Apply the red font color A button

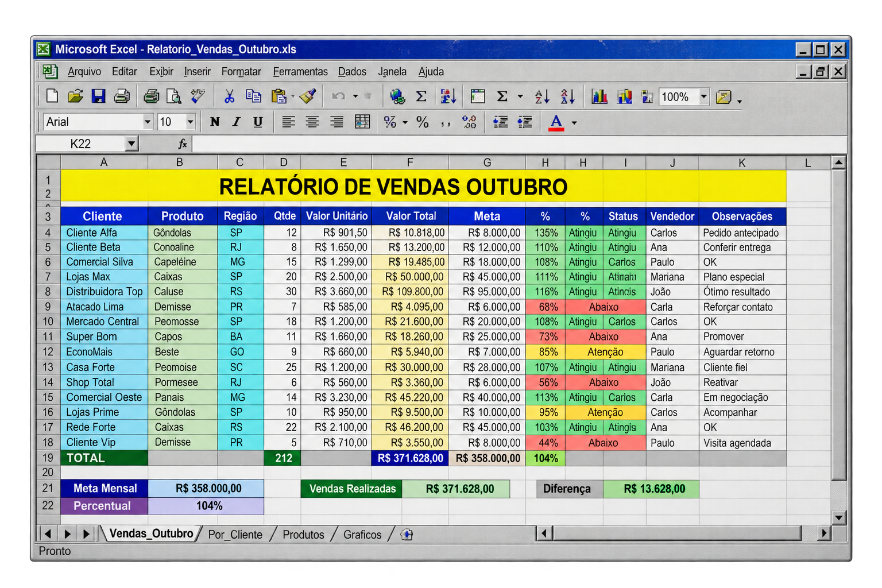556,122
